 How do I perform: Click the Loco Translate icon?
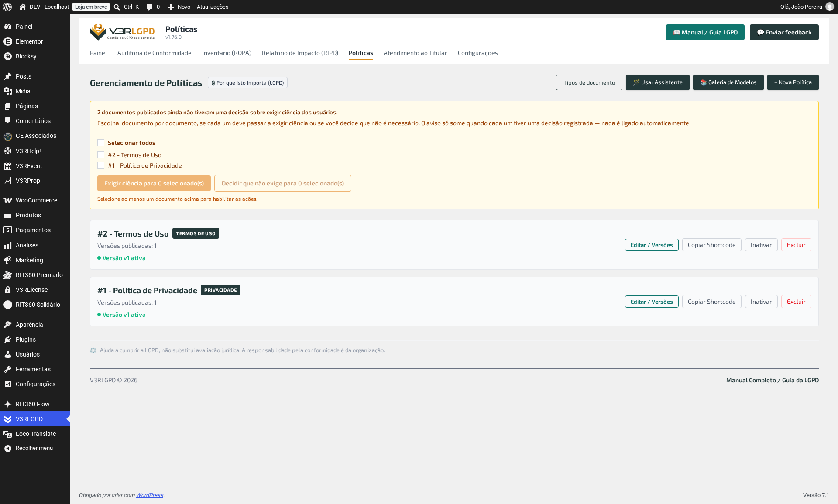coord(8,434)
